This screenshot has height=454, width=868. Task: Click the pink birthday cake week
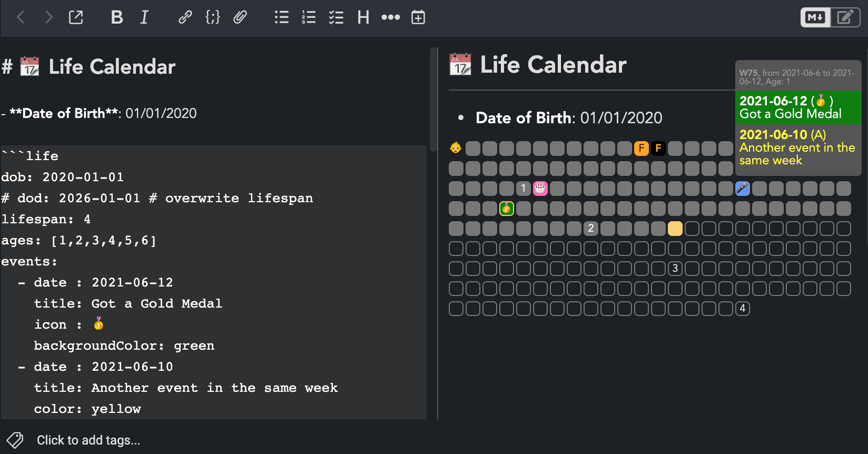[x=540, y=188]
